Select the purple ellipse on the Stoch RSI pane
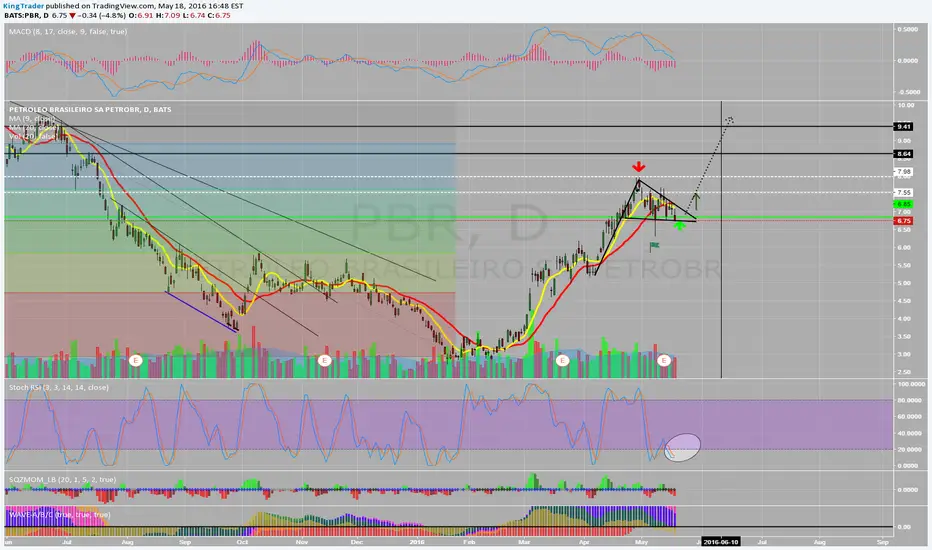Screen dimensions: 932x550 coord(682,447)
